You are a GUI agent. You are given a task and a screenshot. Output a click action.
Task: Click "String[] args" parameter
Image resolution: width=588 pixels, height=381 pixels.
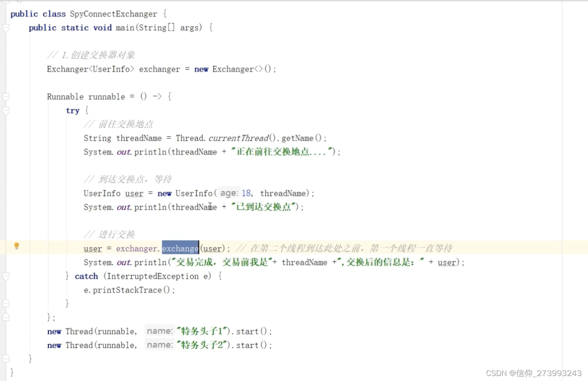tap(168, 28)
